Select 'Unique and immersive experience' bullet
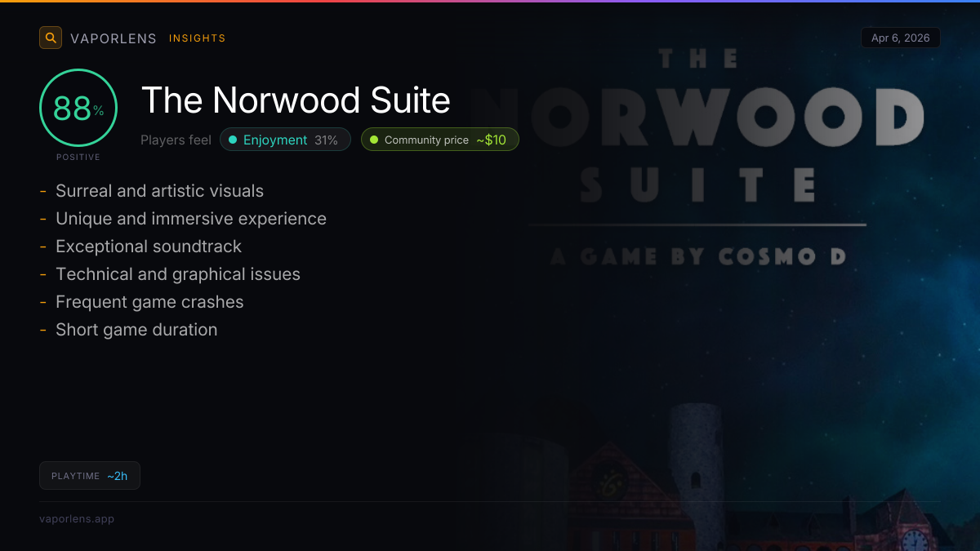980x551 pixels. pos(191,219)
